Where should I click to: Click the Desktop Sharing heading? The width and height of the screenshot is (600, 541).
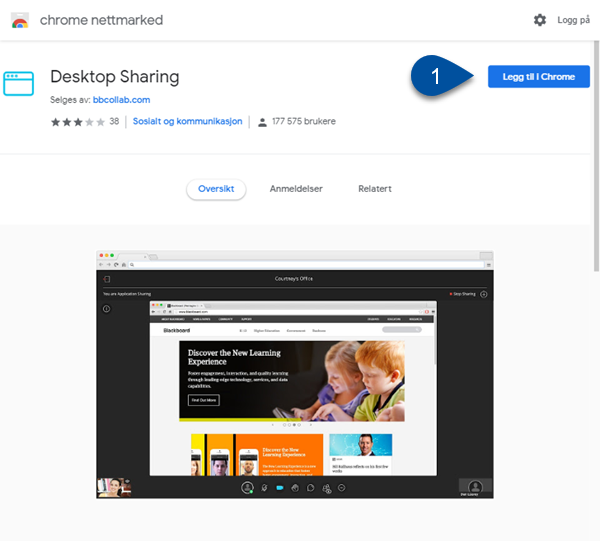point(115,77)
